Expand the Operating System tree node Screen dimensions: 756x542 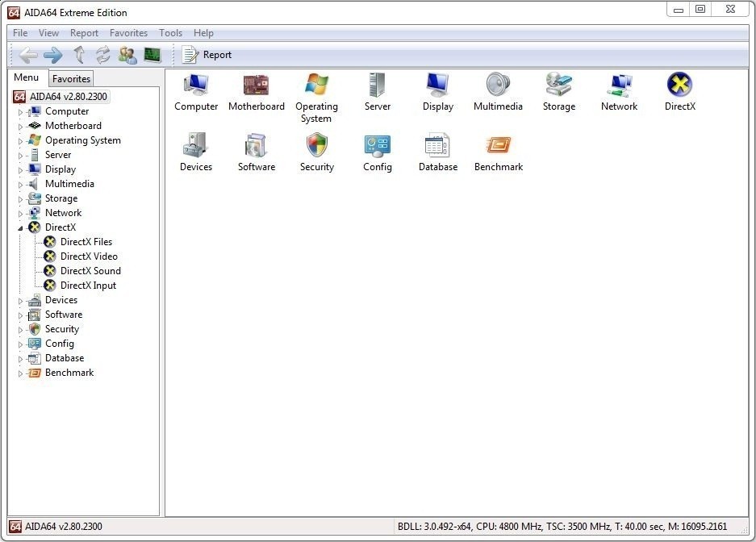pyautogui.click(x=20, y=140)
